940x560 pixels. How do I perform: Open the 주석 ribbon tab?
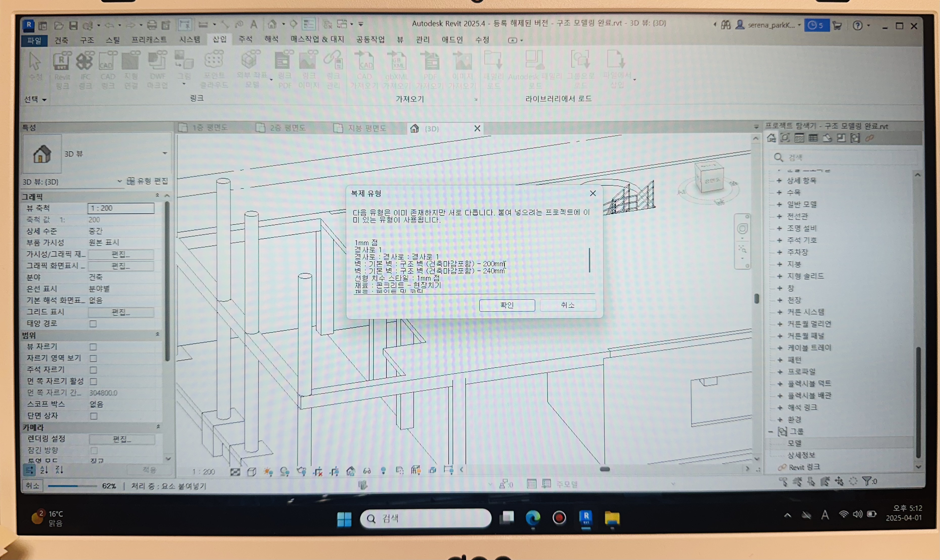coord(245,39)
